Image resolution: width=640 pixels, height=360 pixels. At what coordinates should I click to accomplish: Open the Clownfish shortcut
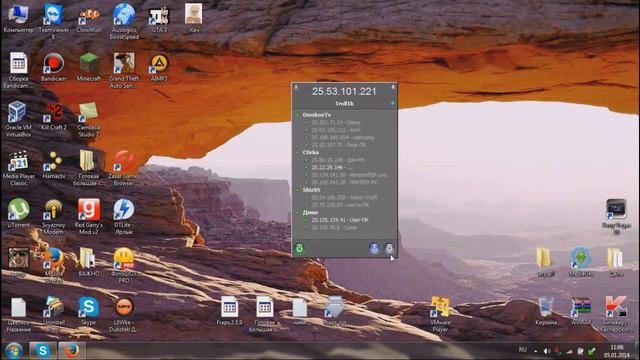click(x=89, y=19)
